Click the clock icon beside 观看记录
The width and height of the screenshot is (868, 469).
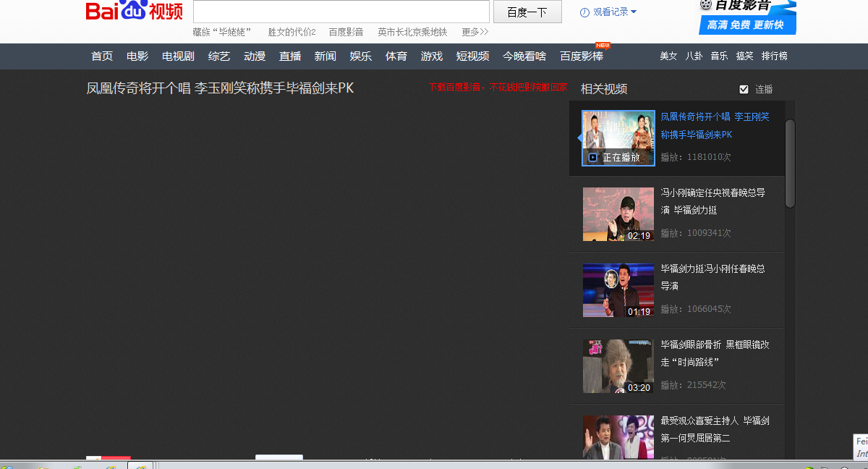(x=585, y=12)
